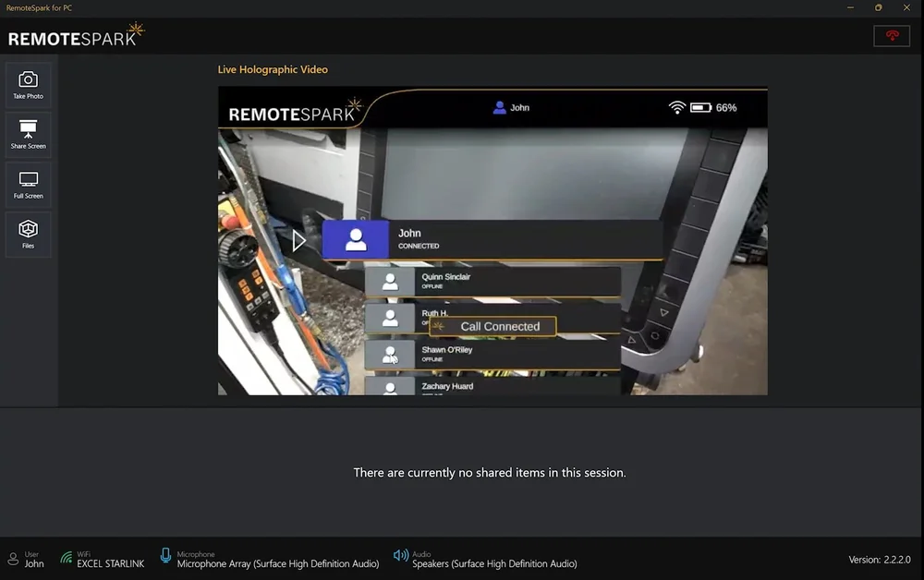Click the WiFi icon in video header
This screenshot has height=580, width=924.
(677, 108)
